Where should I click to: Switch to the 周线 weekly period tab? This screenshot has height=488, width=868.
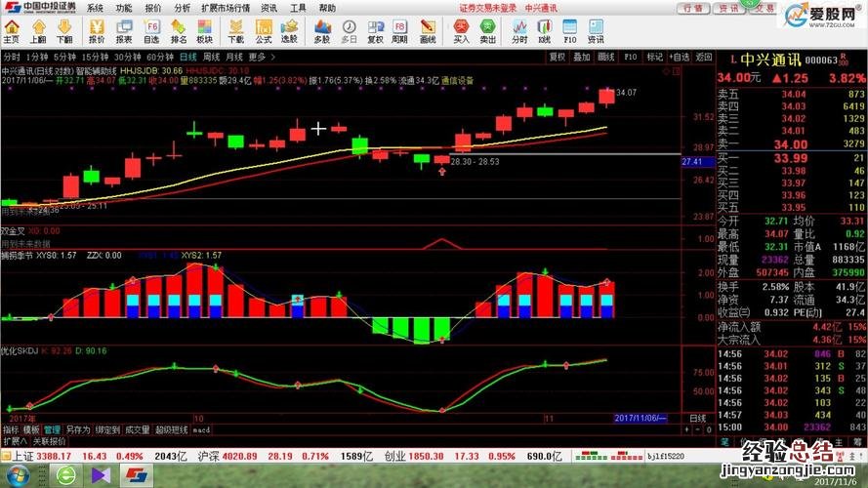[210, 57]
